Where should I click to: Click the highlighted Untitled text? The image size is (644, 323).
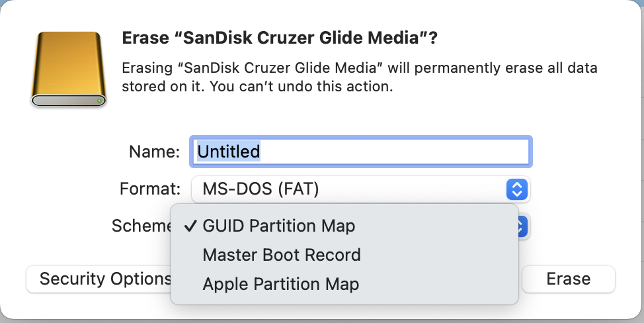pyautogui.click(x=229, y=152)
